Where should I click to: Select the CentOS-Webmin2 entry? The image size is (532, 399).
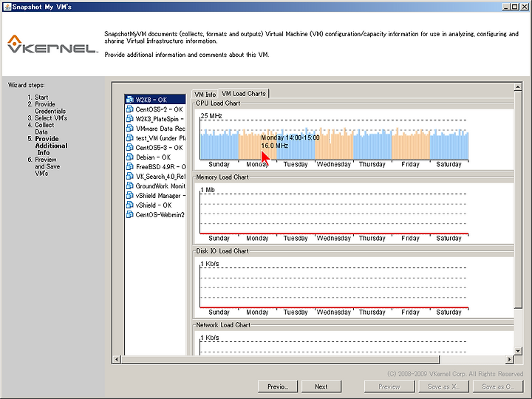coord(155,214)
